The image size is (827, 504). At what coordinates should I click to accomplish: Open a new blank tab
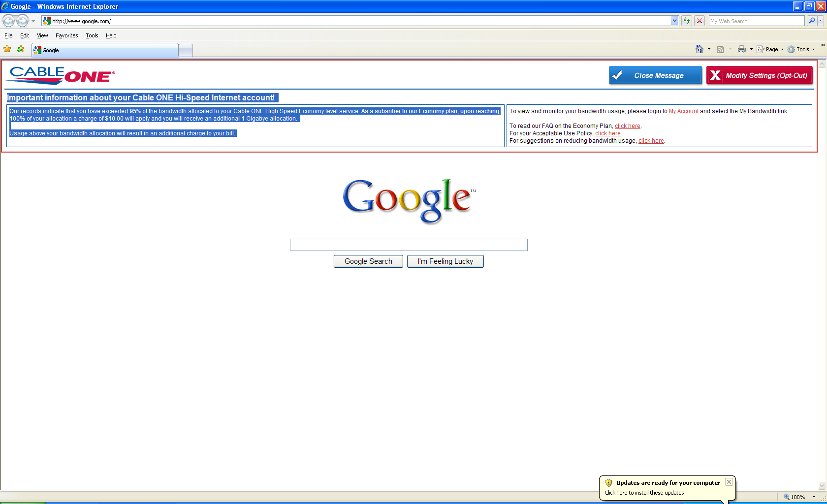(185, 50)
